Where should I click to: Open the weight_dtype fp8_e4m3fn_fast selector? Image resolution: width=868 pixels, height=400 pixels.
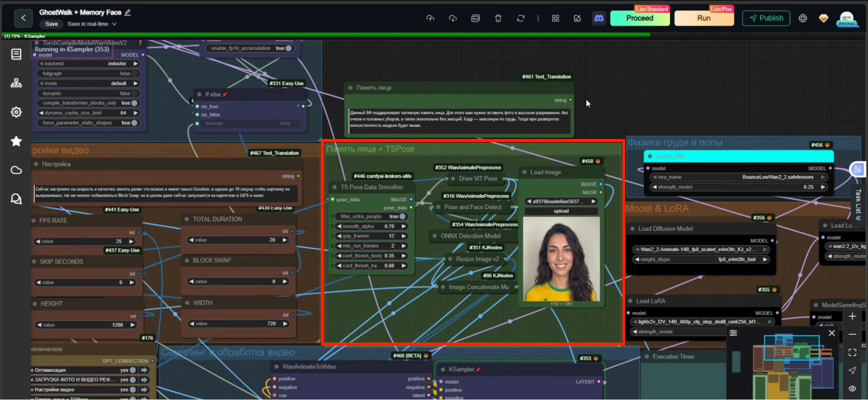(x=701, y=259)
